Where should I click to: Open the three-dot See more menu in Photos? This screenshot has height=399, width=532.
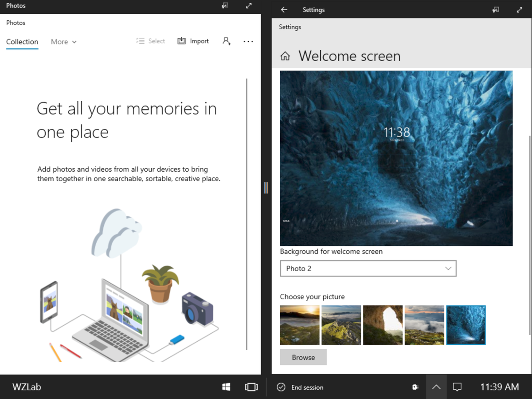[x=248, y=41]
